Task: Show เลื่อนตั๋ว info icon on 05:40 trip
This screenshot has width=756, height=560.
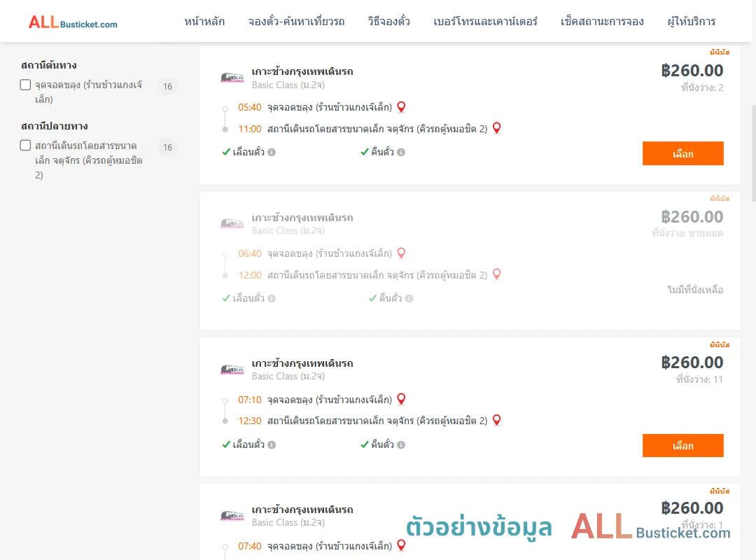Action: pos(272,153)
